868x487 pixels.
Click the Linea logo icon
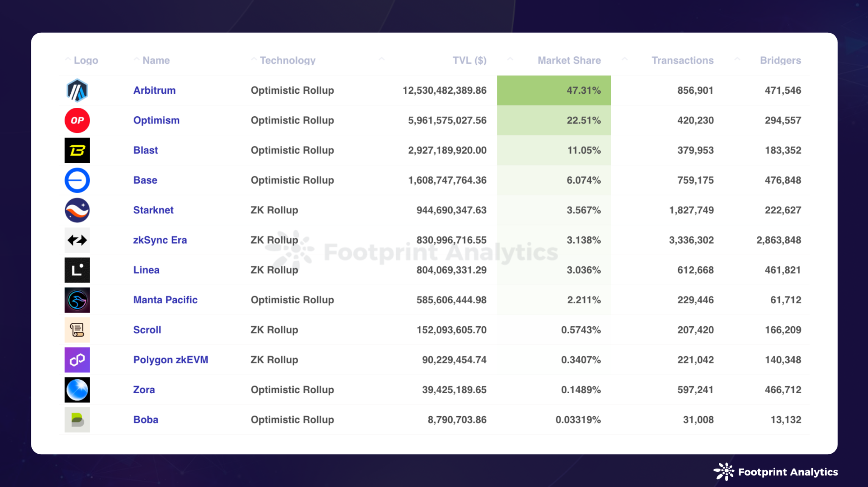pos(77,270)
